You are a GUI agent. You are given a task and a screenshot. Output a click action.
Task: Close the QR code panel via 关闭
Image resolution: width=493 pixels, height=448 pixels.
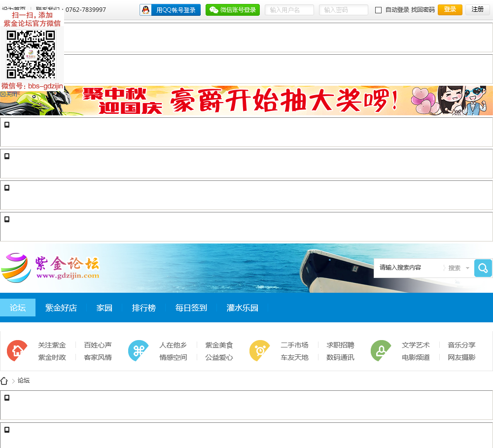[x=9, y=94]
